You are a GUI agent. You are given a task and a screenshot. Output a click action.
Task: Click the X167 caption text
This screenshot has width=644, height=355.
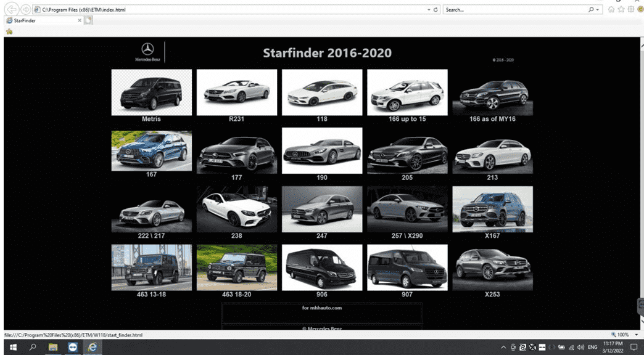point(492,236)
